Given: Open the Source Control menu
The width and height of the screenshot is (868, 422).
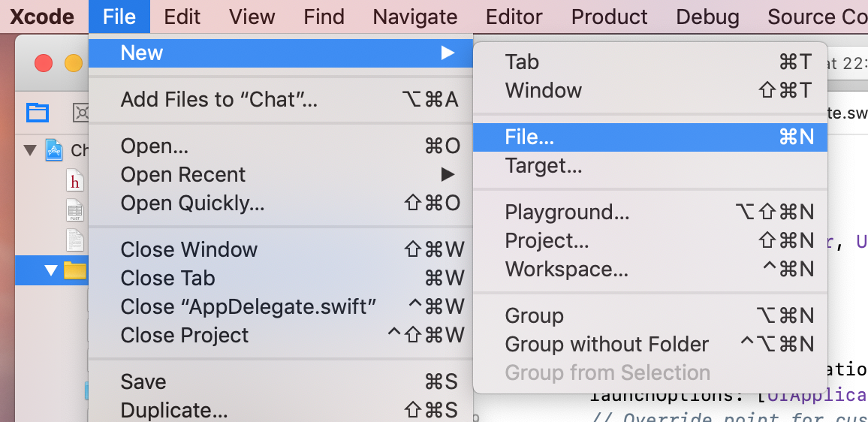Looking at the screenshot, I should click(818, 17).
